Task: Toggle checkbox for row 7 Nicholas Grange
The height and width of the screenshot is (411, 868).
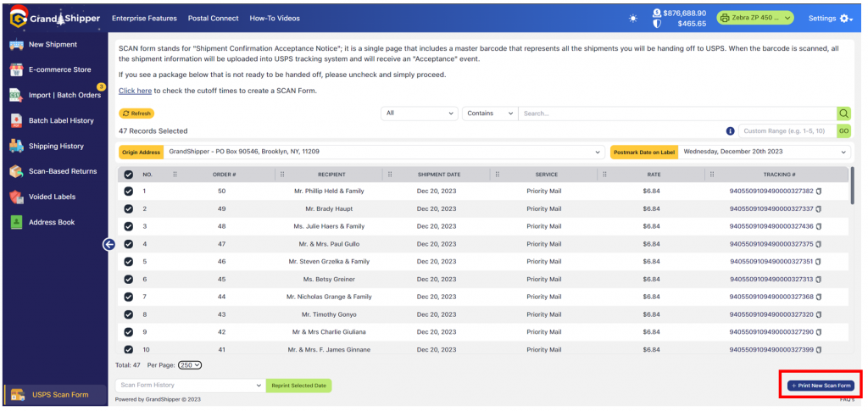Action: click(x=129, y=297)
